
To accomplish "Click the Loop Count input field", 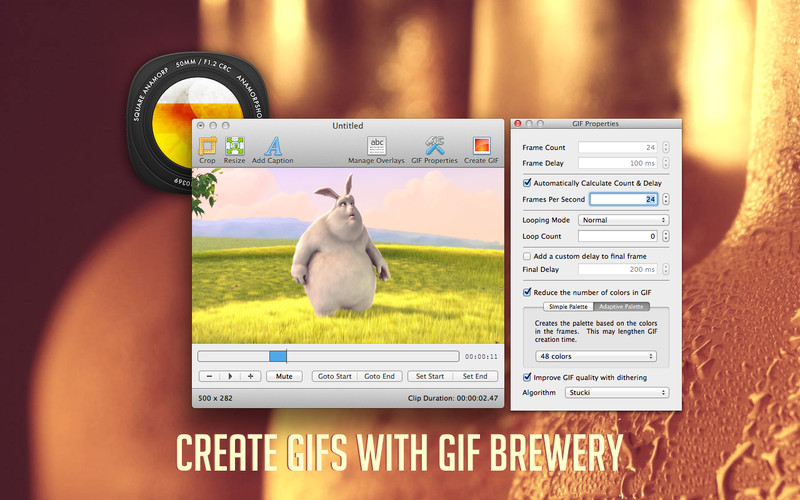I will [x=618, y=236].
